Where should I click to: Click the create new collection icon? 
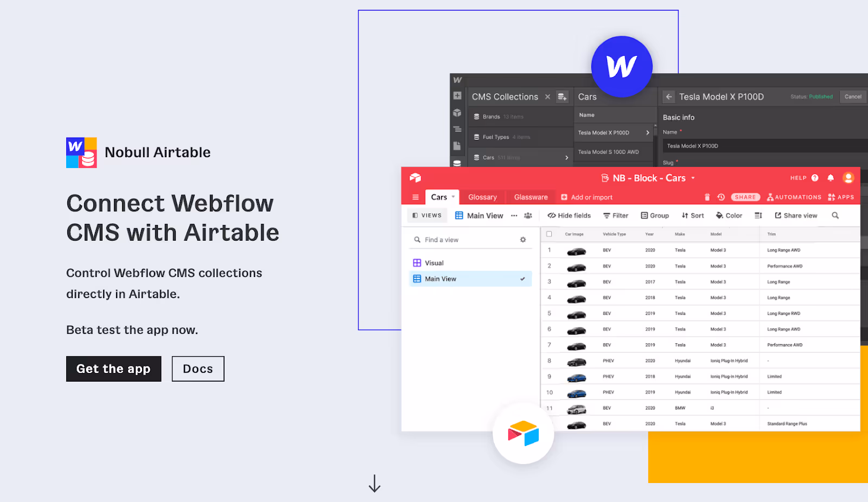563,96
